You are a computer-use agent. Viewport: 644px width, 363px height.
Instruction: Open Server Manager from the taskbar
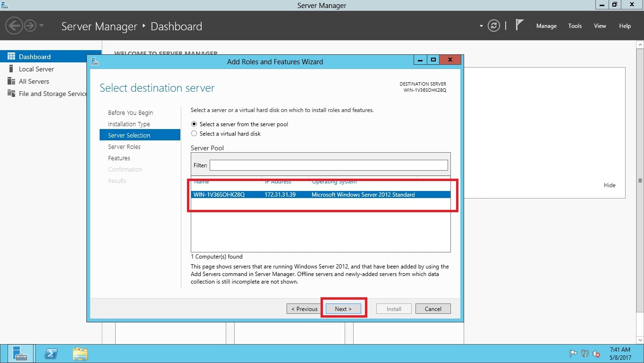click(20, 354)
